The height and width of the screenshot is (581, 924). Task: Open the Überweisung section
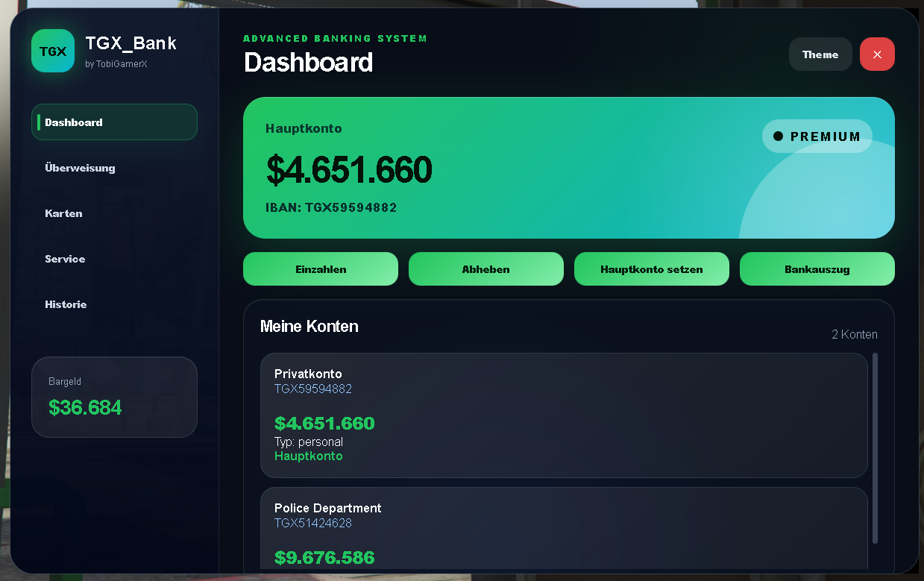114,168
